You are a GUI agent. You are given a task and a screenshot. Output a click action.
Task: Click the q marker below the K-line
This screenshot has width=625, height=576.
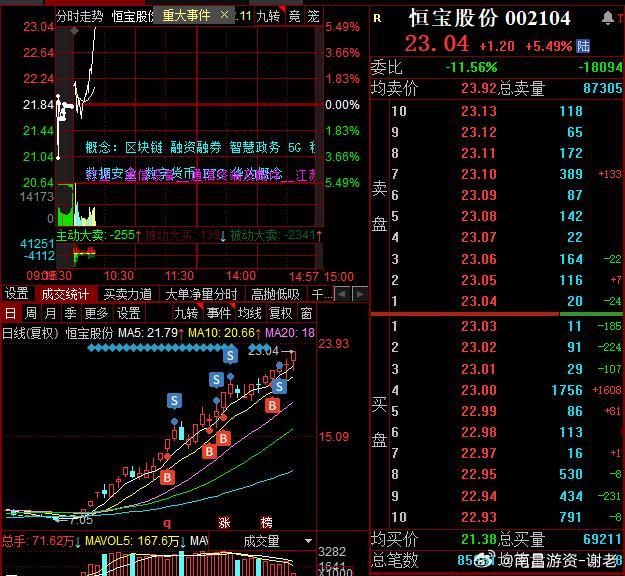(167, 523)
